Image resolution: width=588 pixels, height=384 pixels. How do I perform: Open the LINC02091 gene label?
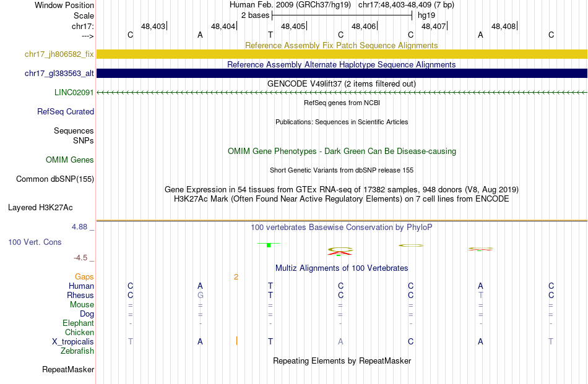(x=74, y=93)
